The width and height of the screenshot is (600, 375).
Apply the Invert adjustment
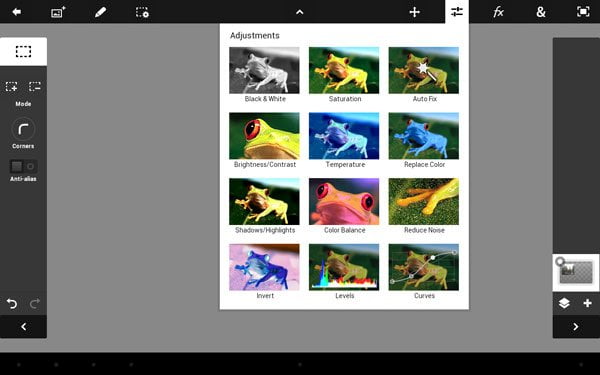click(x=264, y=272)
